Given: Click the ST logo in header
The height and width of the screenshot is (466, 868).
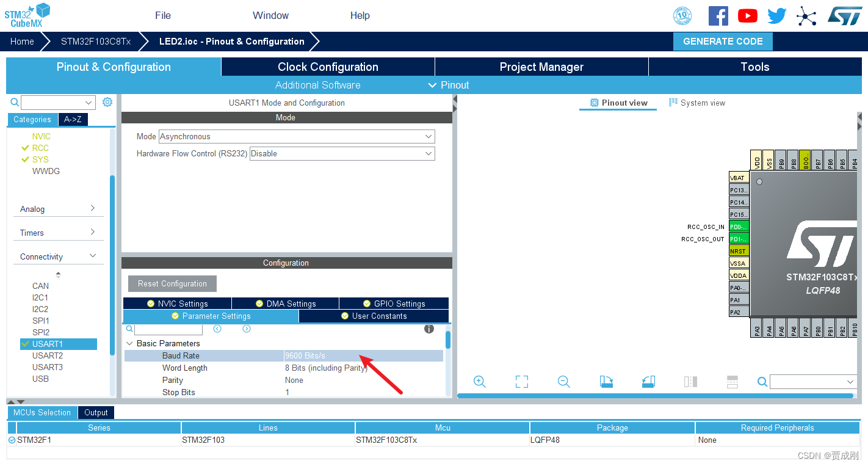Looking at the screenshot, I should point(845,16).
